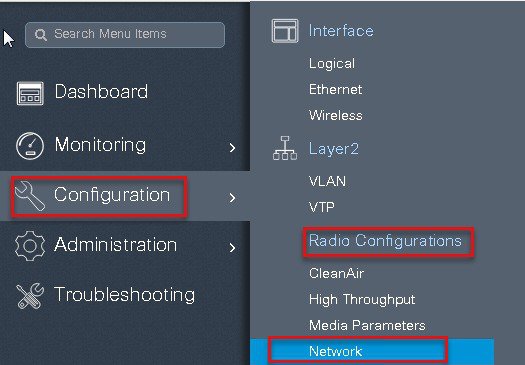Click the Layer2 network topology icon

coord(285,148)
